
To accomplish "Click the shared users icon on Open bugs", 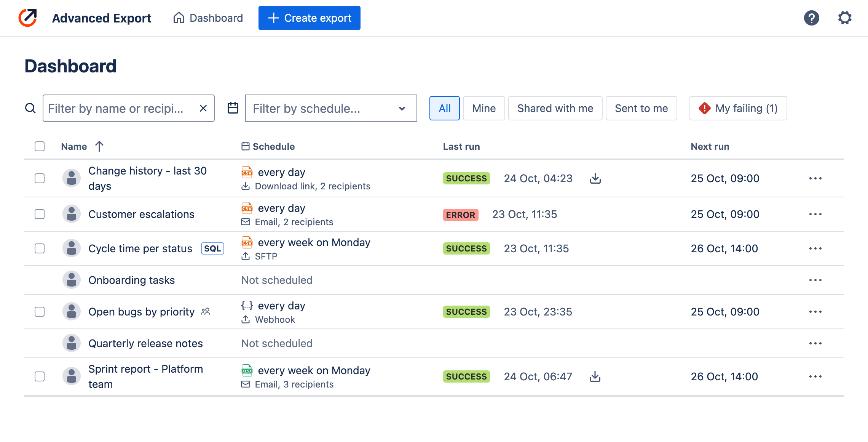I will pos(206,312).
